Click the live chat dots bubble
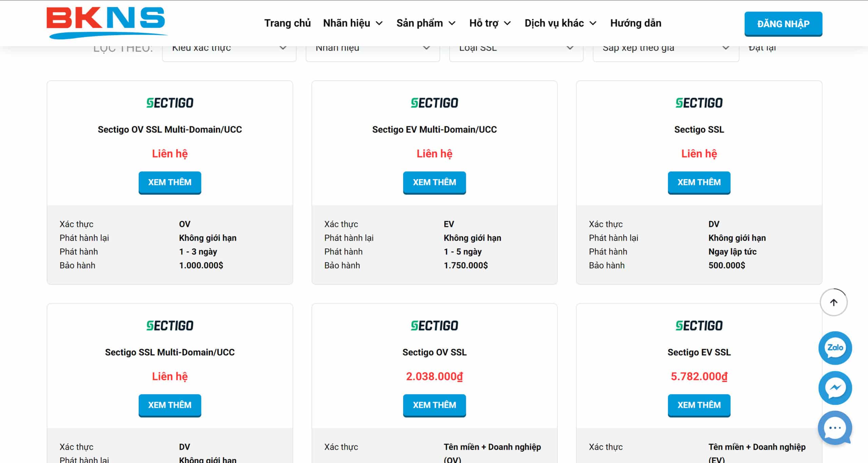This screenshot has height=463, width=868. (835, 428)
